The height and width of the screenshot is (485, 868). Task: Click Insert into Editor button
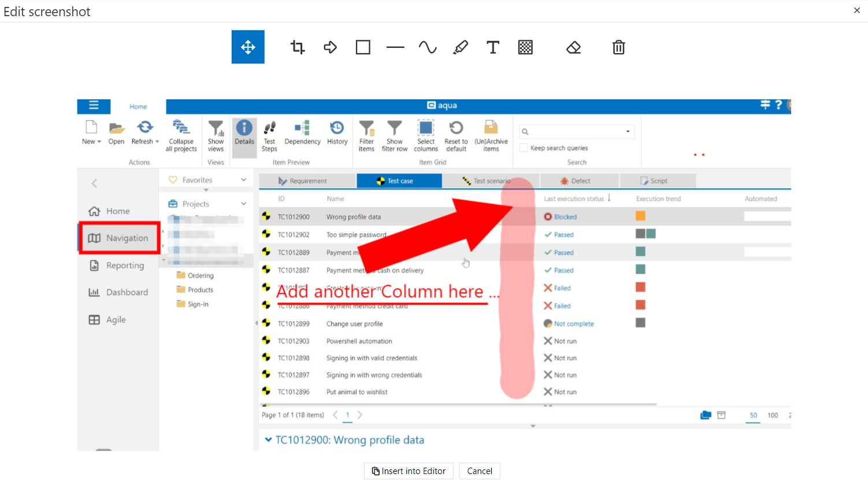pyautogui.click(x=409, y=471)
